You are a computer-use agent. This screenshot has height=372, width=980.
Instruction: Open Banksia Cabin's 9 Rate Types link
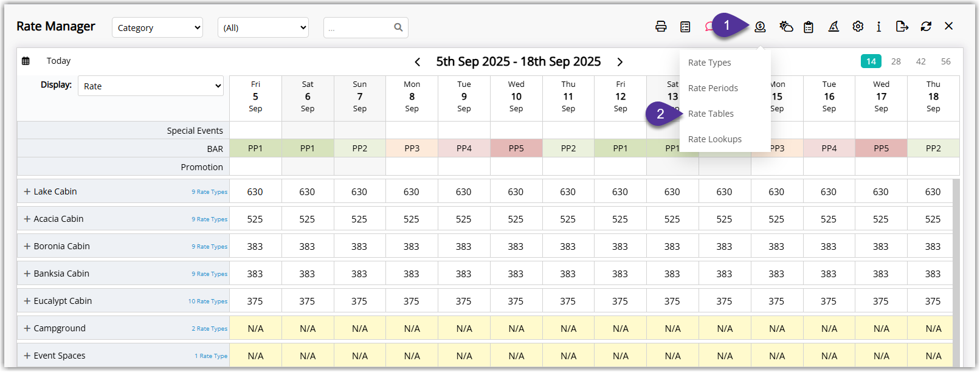click(210, 274)
